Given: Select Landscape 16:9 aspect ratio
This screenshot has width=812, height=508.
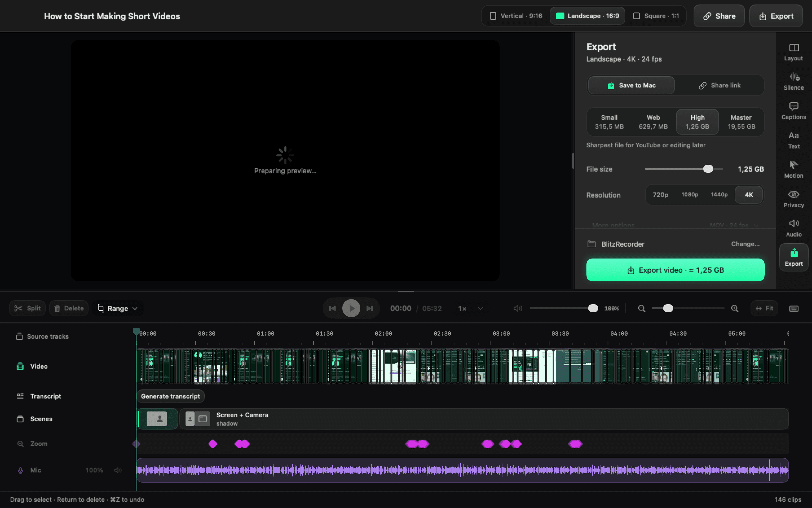Looking at the screenshot, I should (588, 16).
